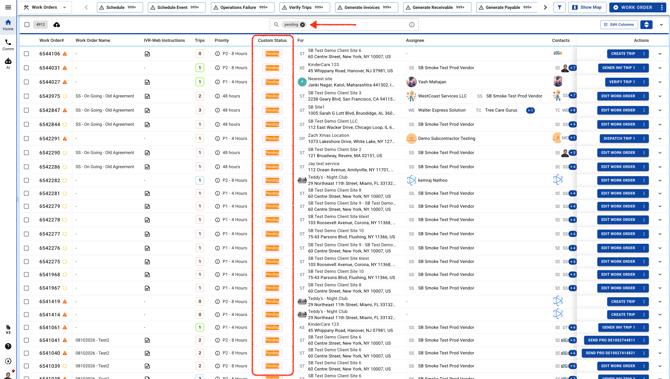Check the box for work order 6543975
The width and height of the screenshot is (670, 379).
pyautogui.click(x=26, y=96)
